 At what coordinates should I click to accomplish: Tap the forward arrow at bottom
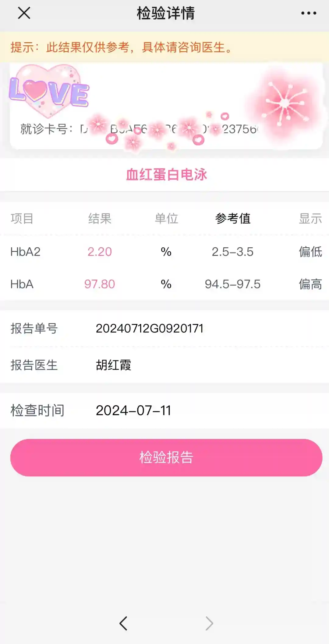209,623
